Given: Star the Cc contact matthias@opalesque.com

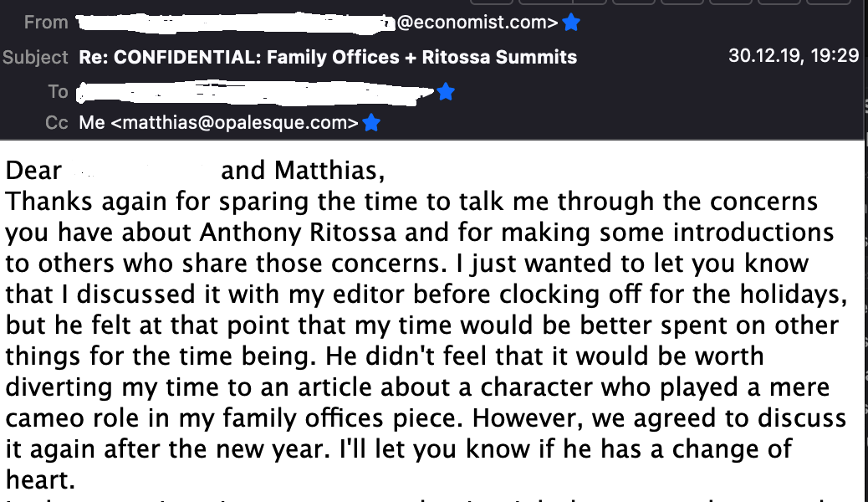Looking at the screenshot, I should pyautogui.click(x=372, y=123).
